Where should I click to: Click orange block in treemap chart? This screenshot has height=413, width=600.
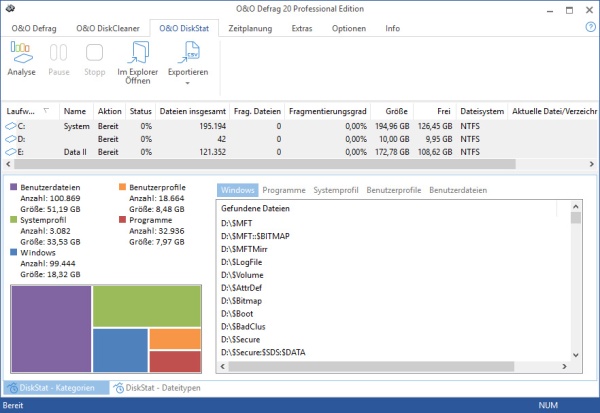tap(175, 339)
